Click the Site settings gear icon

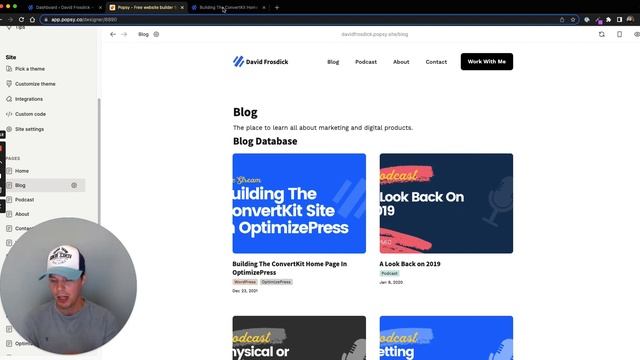click(x=9, y=129)
